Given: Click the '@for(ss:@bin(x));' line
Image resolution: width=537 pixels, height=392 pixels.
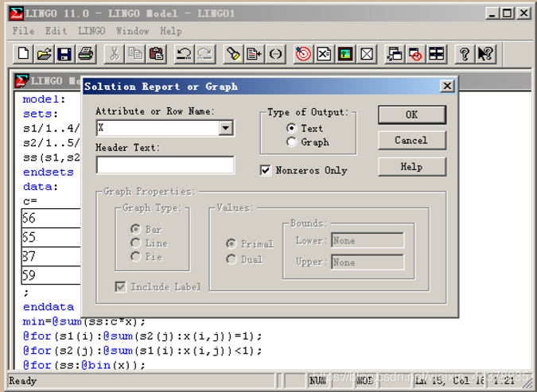Looking at the screenshot, I should pos(84,365).
